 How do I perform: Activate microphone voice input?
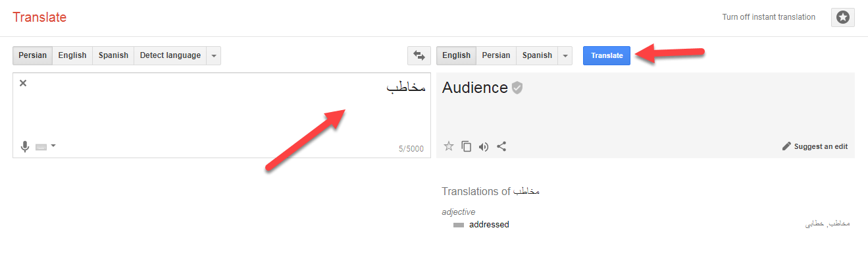(25, 146)
